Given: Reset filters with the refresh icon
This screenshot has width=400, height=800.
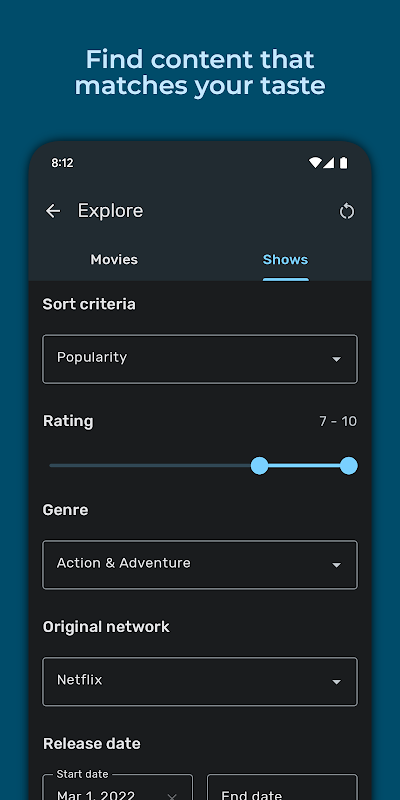Looking at the screenshot, I should click(x=347, y=211).
